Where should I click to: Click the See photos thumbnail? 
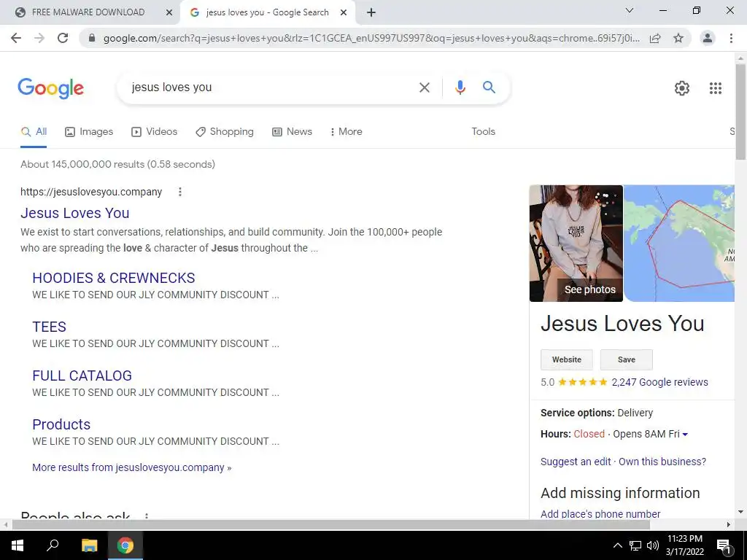tap(576, 244)
